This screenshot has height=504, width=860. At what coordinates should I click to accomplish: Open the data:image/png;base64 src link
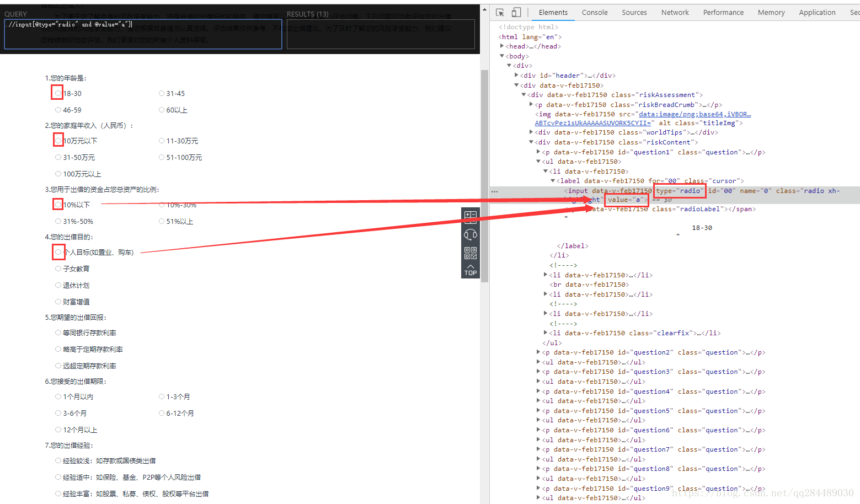[695, 114]
